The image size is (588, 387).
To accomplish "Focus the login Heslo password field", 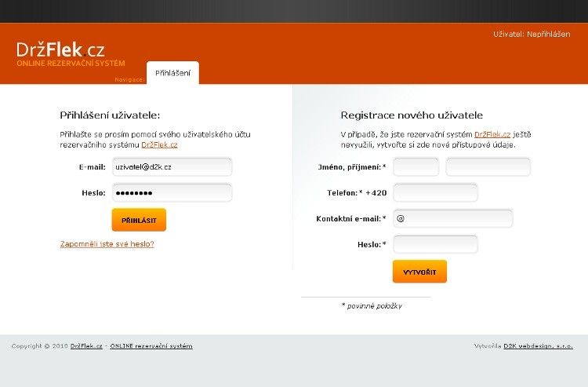I will (172, 193).
